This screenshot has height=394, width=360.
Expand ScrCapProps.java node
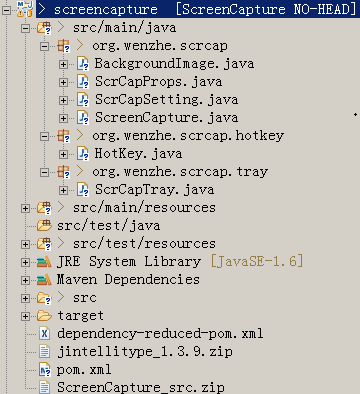click(63, 82)
